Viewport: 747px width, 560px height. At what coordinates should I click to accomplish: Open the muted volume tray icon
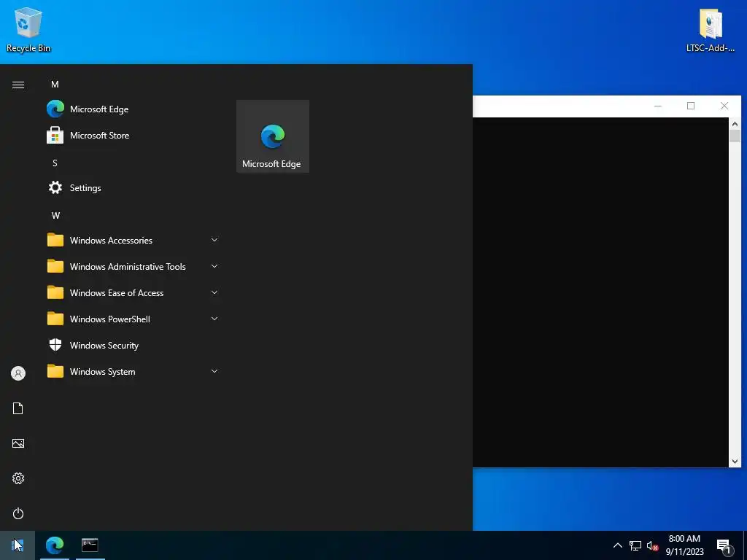pos(653,545)
